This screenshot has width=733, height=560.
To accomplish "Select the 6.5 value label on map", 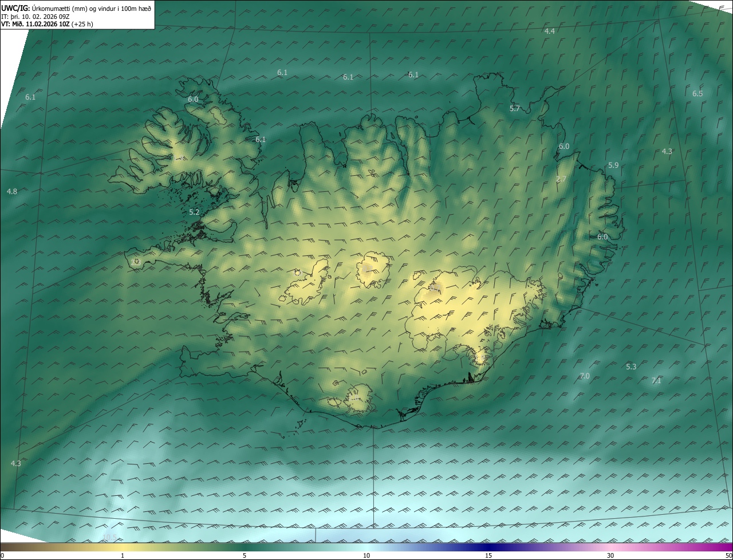I will coord(697,93).
